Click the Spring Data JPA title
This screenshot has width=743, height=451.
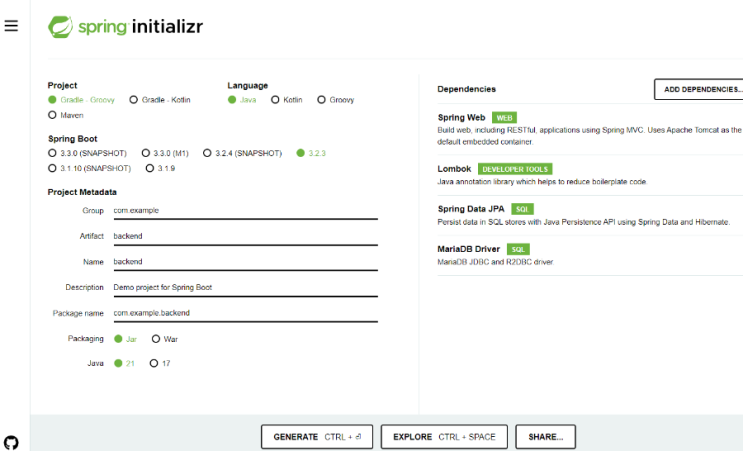pos(471,209)
